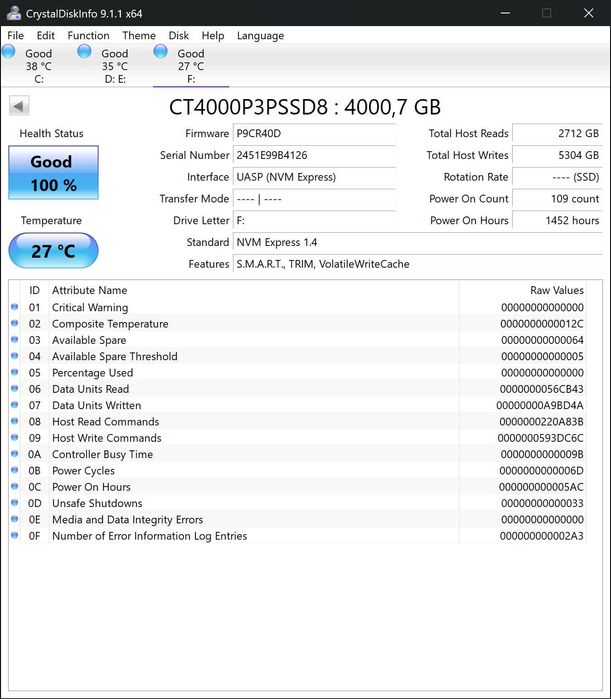
Task: Click the Features field with S.M.A.R.T., TRIM
Action: [418, 264]
